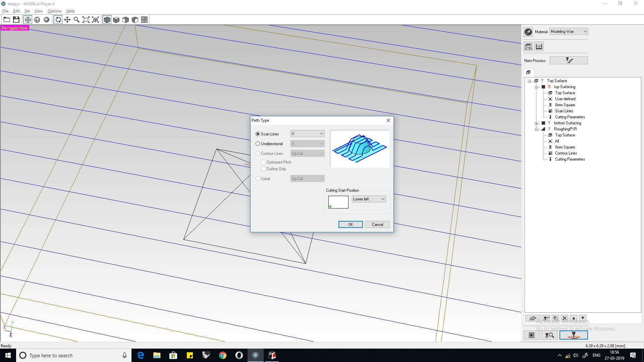The width and height of the screenshot is (644, 362).
Task: Open the four-pane view layout icon
Action: [x=144, y=20]
